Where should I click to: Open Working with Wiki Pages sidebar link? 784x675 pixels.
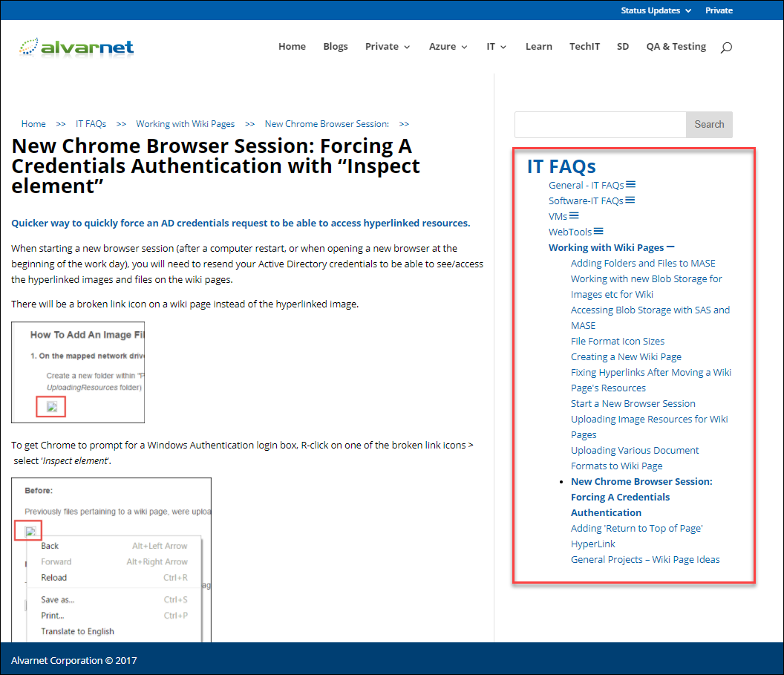click(606, 247)
